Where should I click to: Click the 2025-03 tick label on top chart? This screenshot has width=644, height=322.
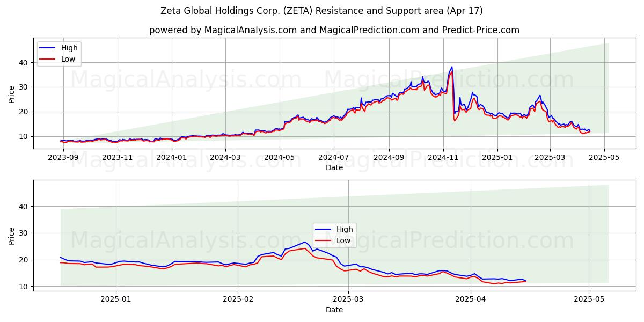tap(550, 158)
